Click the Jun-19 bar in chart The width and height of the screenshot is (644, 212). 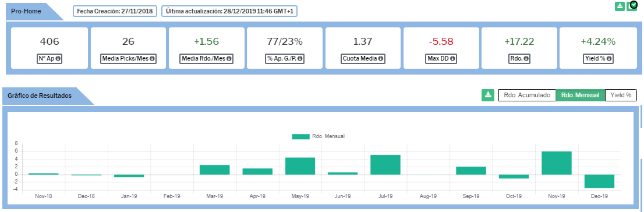point(342,174)
